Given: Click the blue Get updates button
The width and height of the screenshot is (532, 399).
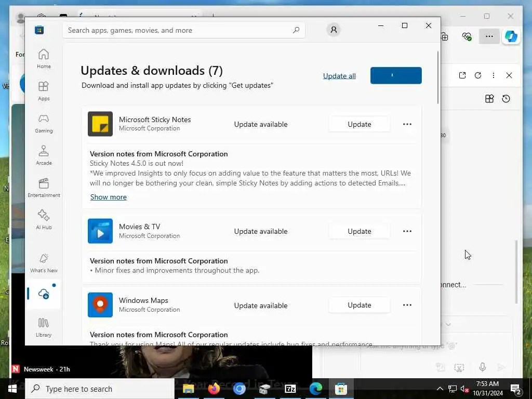Looking at the screenshot, I should click(396, 75).
